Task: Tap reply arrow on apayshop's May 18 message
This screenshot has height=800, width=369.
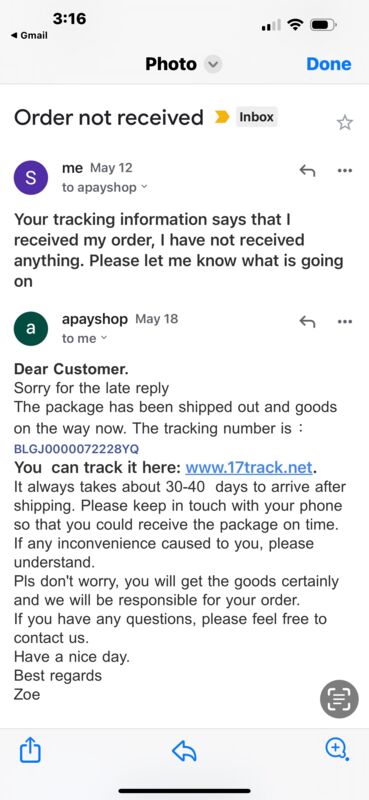Action: click(307, 321)
